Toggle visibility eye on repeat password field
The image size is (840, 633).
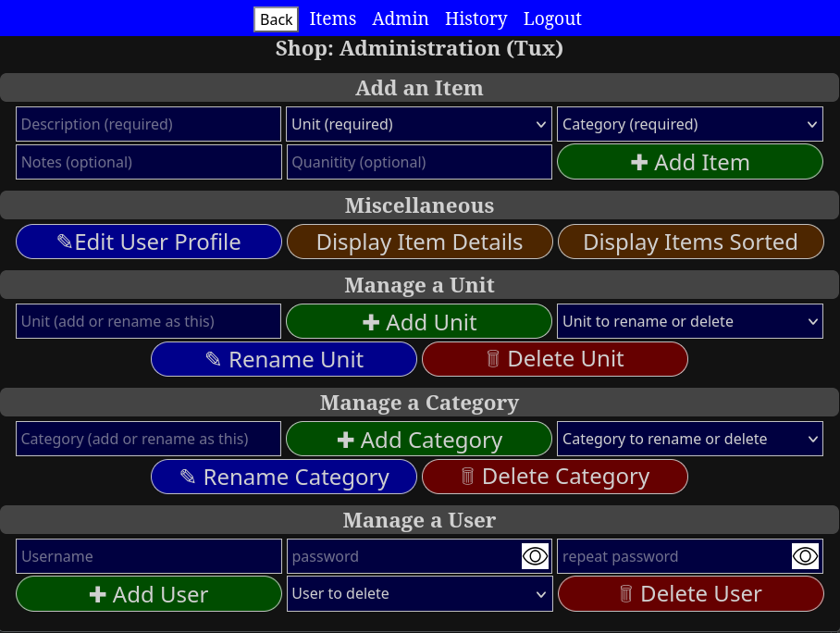click(x=805, y=556)
